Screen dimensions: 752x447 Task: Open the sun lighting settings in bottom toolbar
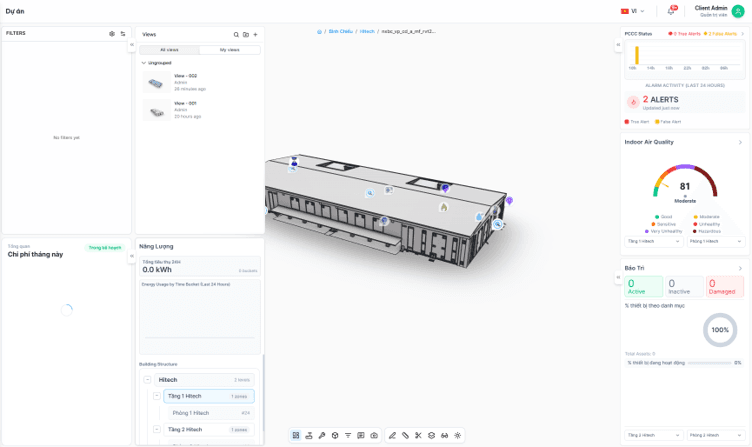point(458,435)
